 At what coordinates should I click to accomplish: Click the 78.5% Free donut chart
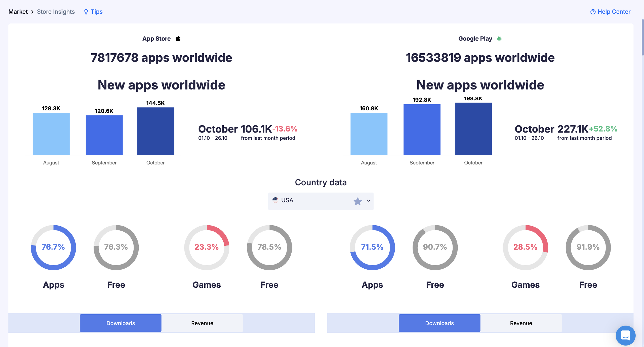(x=269, y=247)
